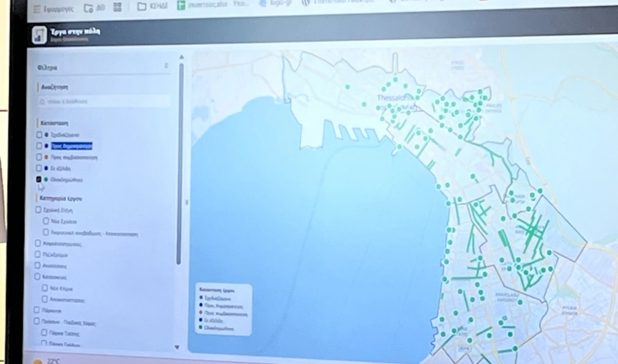Click the filter panel scroll-up arrow

coord(181,57)
